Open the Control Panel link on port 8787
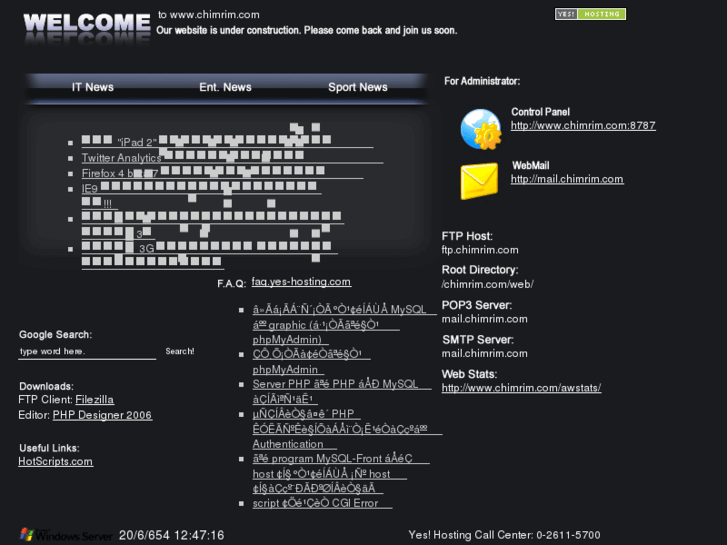This screenshot has width=727, height=545. pyautogui.click(x=583, y=126)
